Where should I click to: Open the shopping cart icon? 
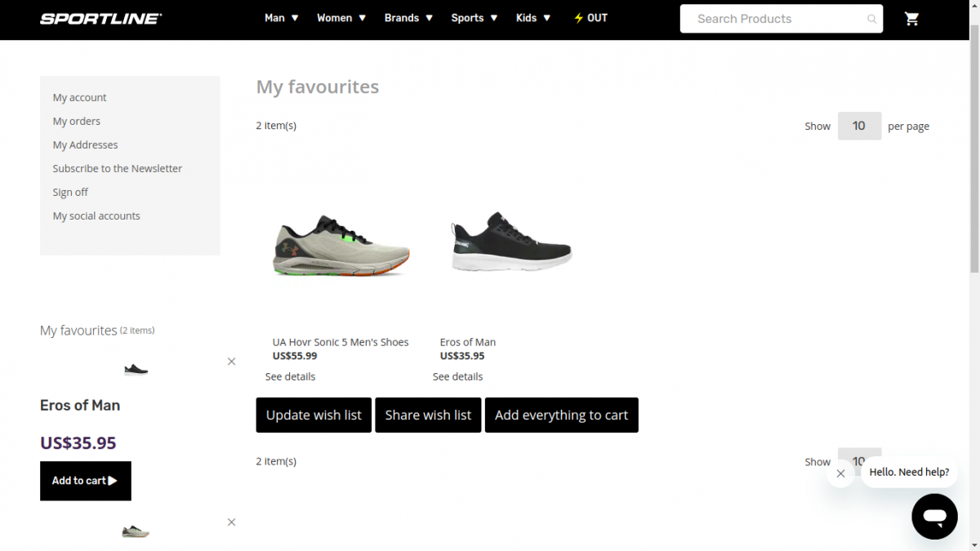tap(911, 19)
